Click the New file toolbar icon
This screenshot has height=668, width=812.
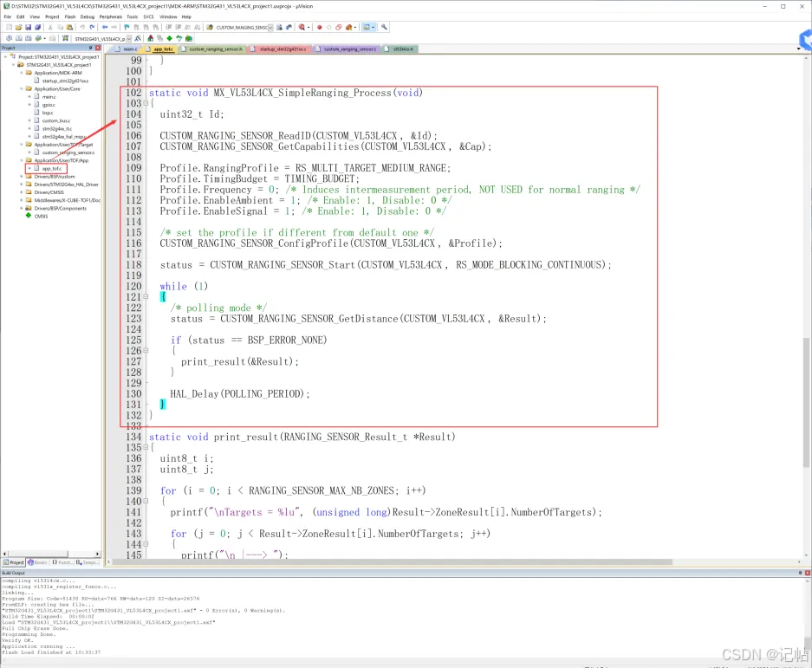point(9,27)
